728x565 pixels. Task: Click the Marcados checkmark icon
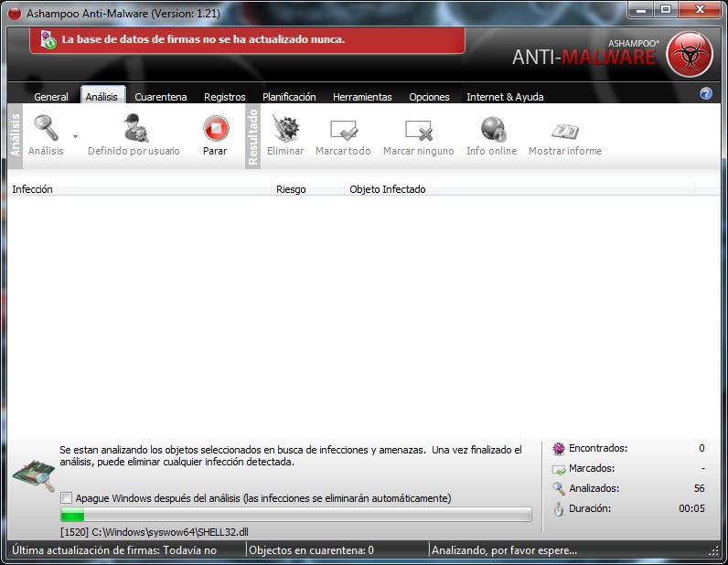pos(559,469)
